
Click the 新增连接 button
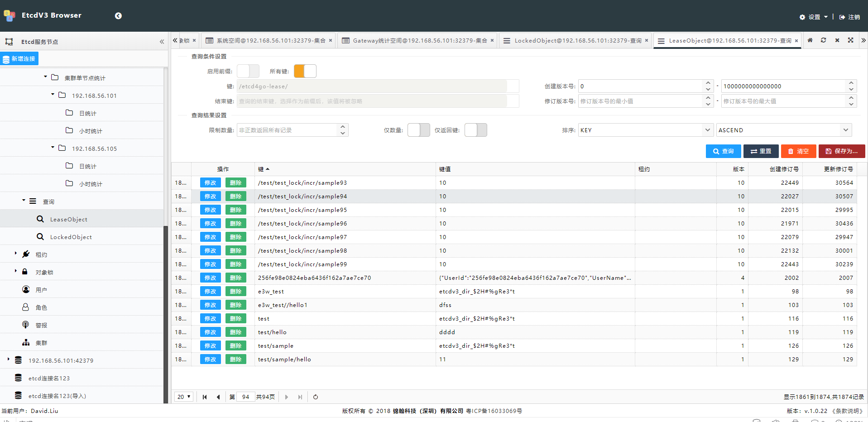tap(19, 59)
